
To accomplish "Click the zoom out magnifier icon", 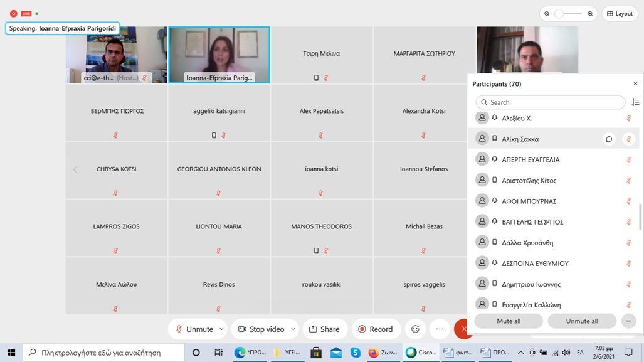I will coord(547,14).
